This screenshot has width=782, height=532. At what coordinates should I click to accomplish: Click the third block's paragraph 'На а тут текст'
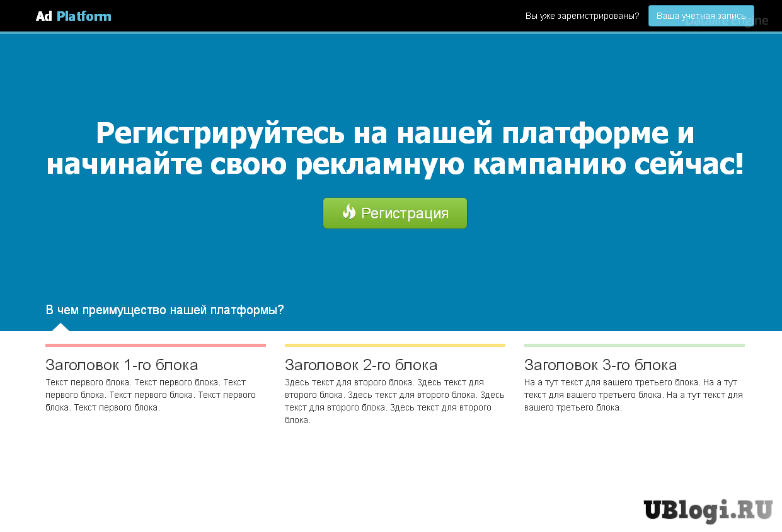[633, 395]
